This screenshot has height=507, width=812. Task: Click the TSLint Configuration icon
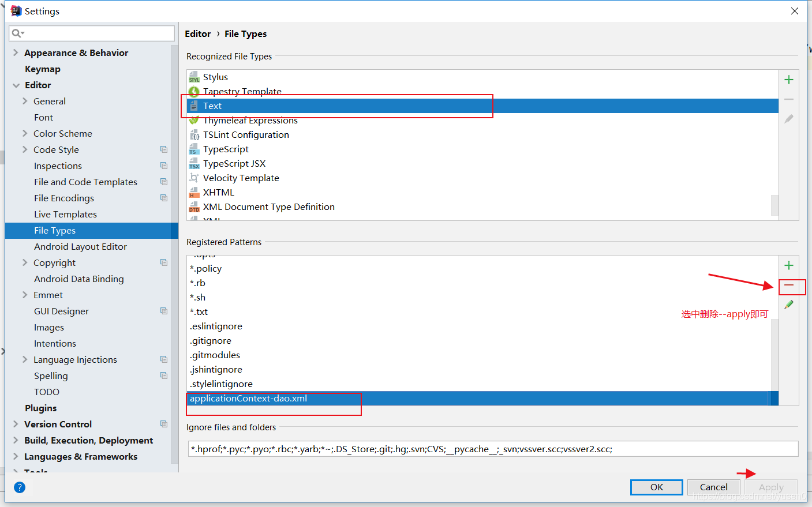pos(194,135)
